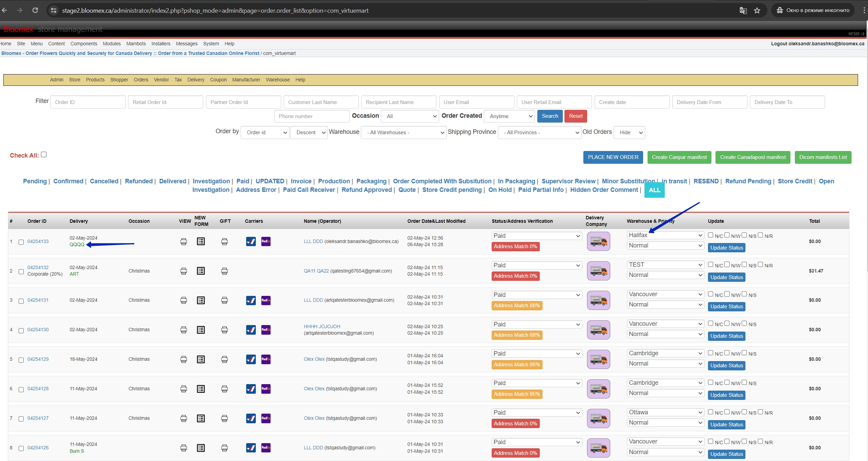Tick N/W checkbox for order 04254131
The height and width of the screenshot is (461, 868).
coord(727,294)
